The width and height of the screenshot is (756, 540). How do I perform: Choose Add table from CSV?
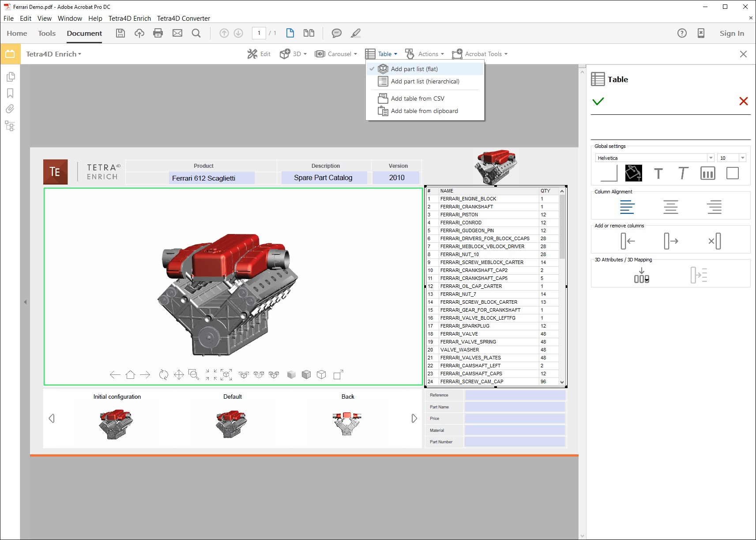[417, 98]
